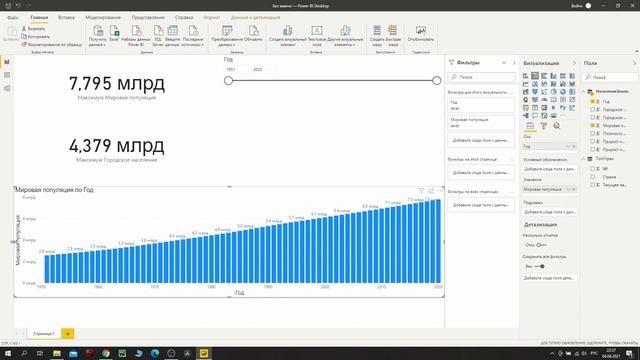Open dropdown arrow on Год axis field
Screen dimensions: 640x360
click(x=568, y=146)
